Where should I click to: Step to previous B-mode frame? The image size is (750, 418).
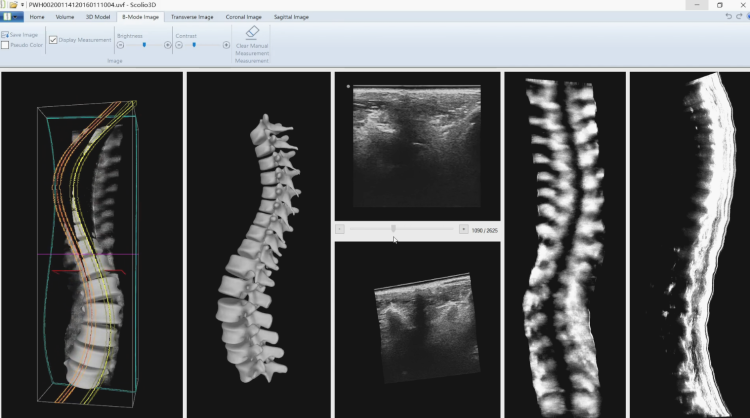point(340,229)
